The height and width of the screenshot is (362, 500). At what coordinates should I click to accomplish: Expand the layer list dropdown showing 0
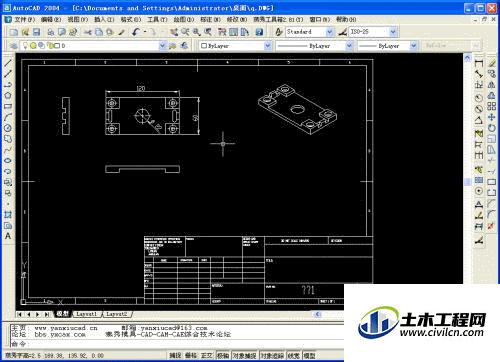coord(162,46)
